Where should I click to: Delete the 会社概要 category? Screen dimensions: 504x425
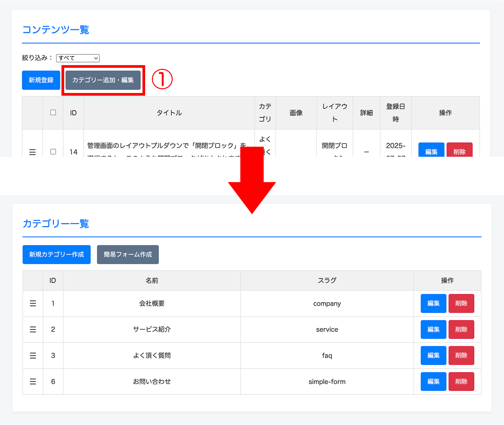(x=461, y=303)
